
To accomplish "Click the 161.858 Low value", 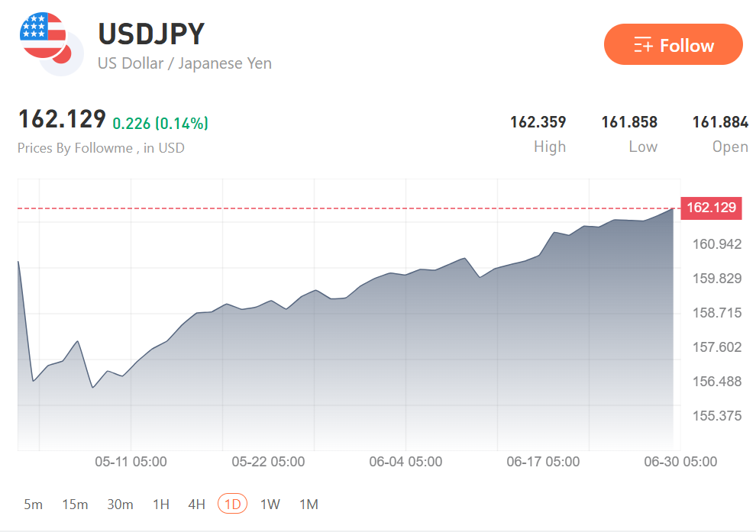I will click(629, 122).
